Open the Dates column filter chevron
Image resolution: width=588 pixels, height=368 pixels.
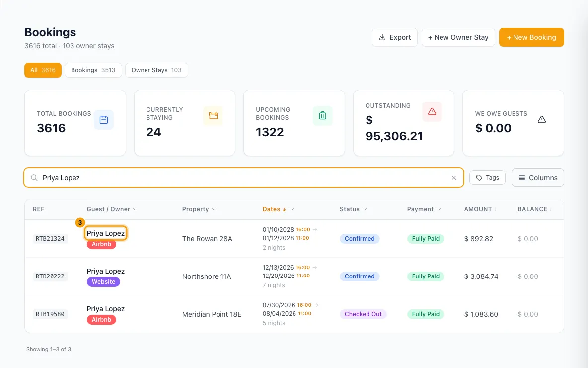(x=292, y=209)
